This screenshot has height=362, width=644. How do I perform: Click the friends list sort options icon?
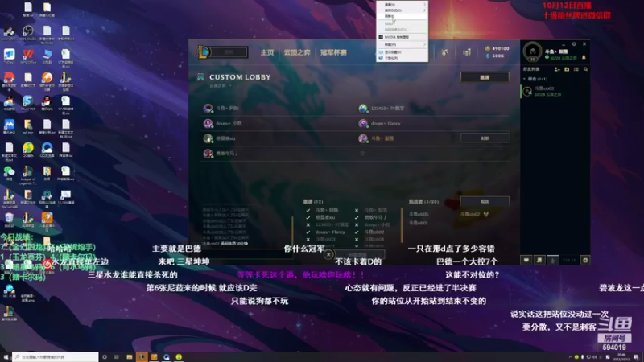576,69
